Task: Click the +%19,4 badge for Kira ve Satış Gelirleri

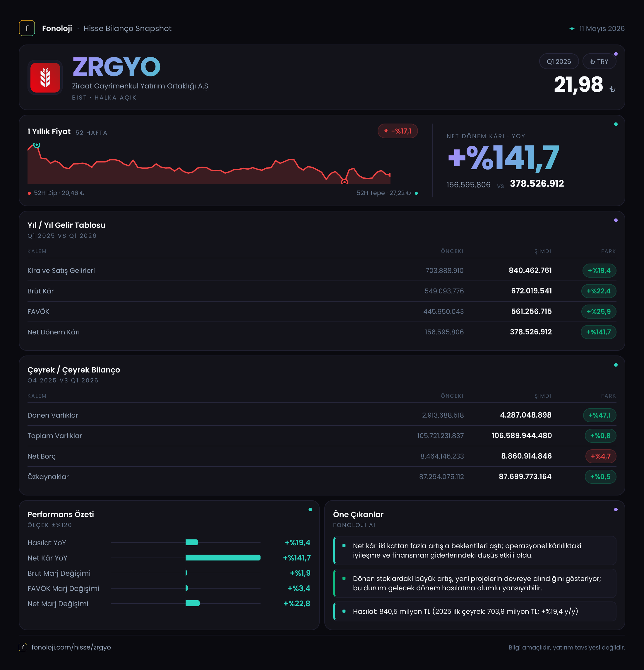Action: (x=599, y=270)
